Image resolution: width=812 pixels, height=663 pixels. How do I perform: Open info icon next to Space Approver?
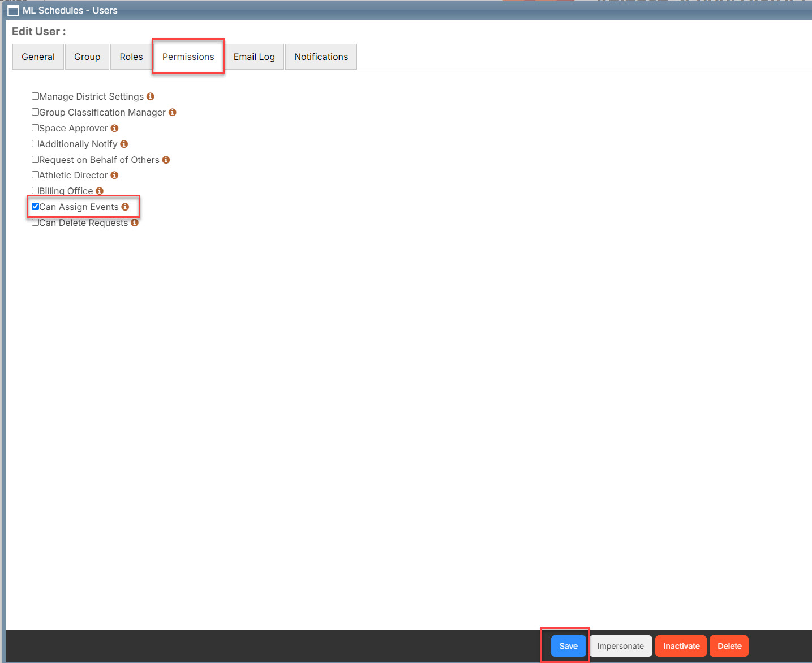click(x=114, y=128)
